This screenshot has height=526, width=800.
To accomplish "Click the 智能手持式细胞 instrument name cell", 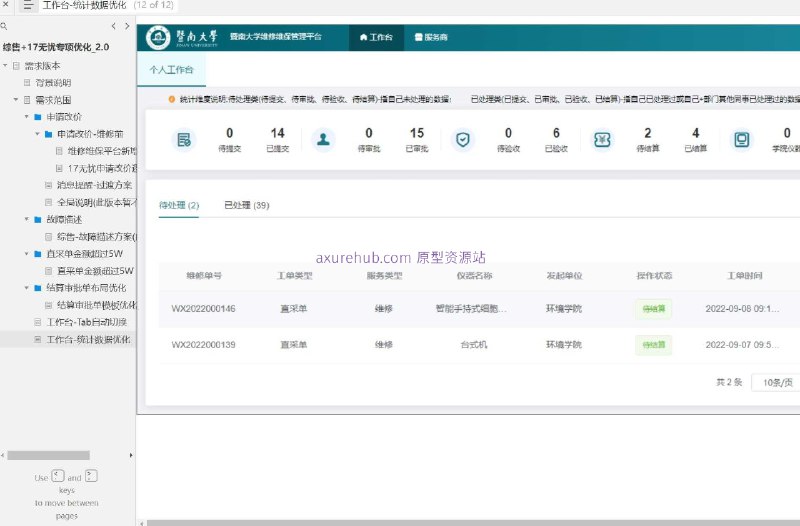I will point(471,309).
